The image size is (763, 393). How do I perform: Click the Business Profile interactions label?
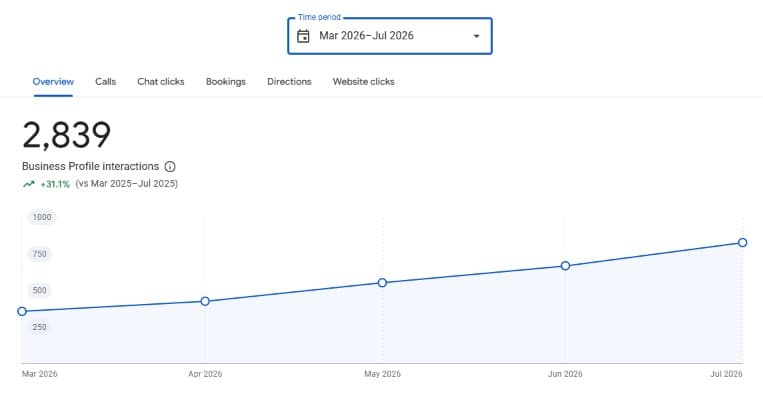pos(91,166)
